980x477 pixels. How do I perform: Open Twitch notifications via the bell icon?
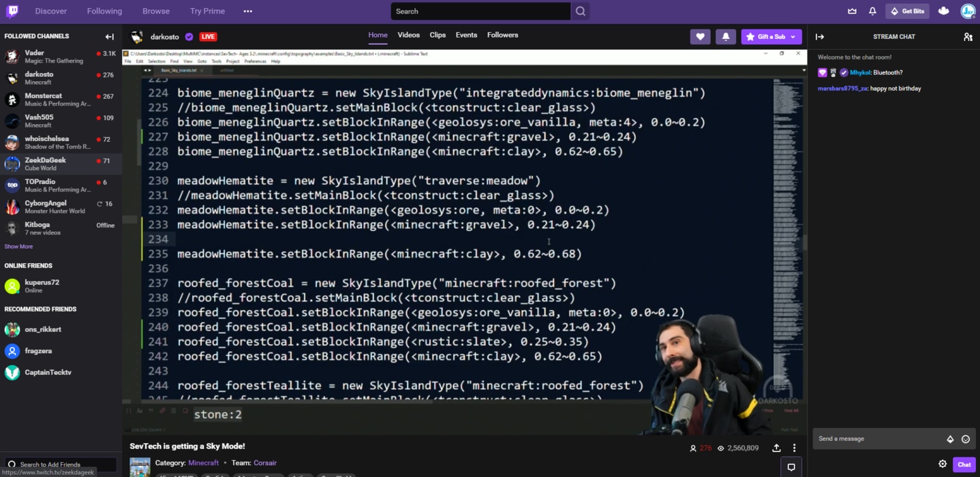[872, 11]
